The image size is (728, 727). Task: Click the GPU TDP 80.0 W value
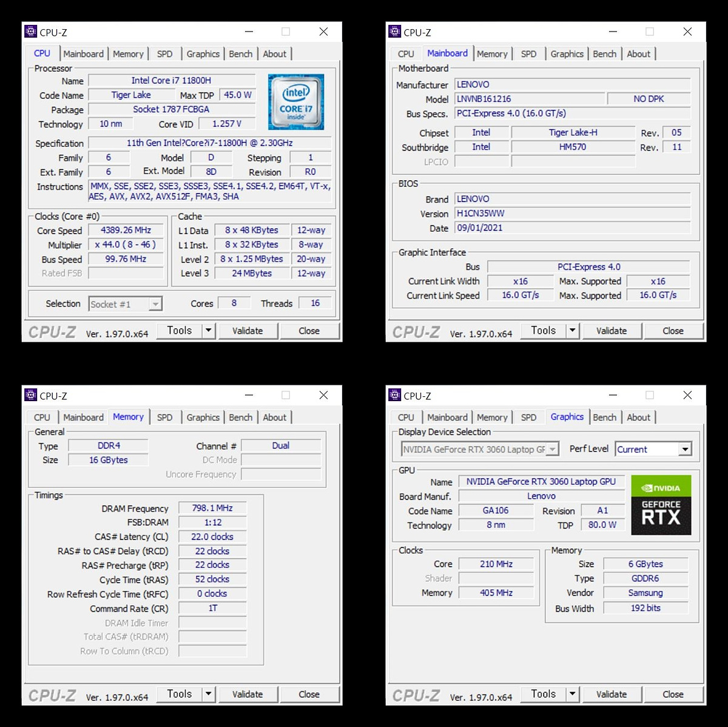602,525
